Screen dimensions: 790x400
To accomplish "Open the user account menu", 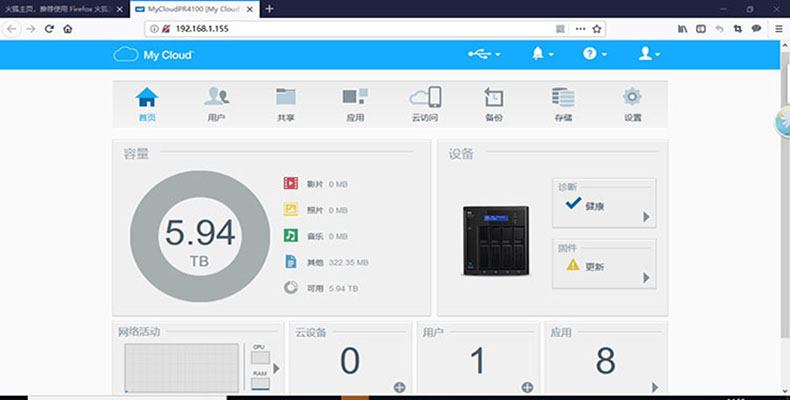I will (649, 54).
